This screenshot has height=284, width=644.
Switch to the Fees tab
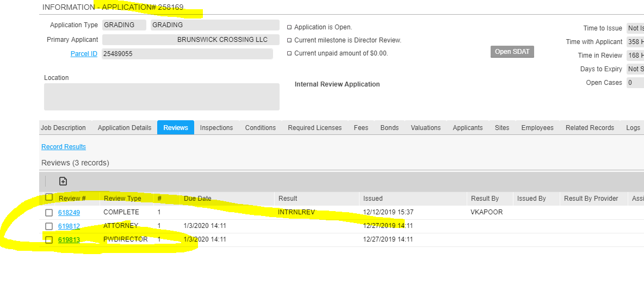pos(361,128)
